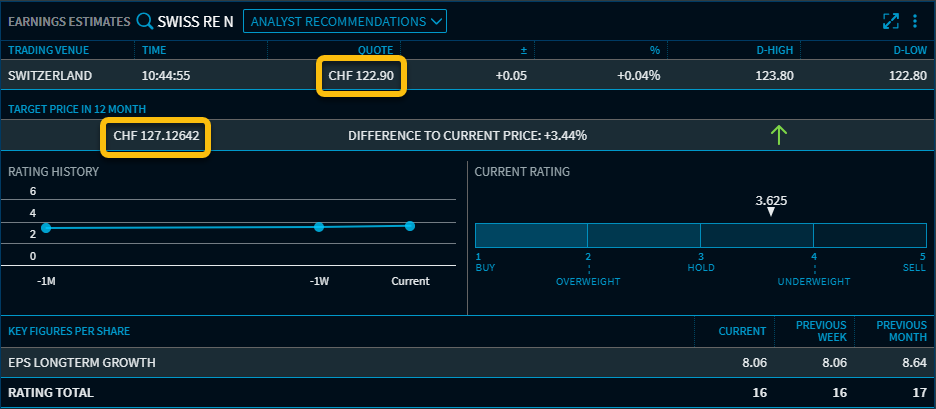Click the Current Rating heading
Image resolution: width=936 pixels, height=409 pixels.
point(522,172)
